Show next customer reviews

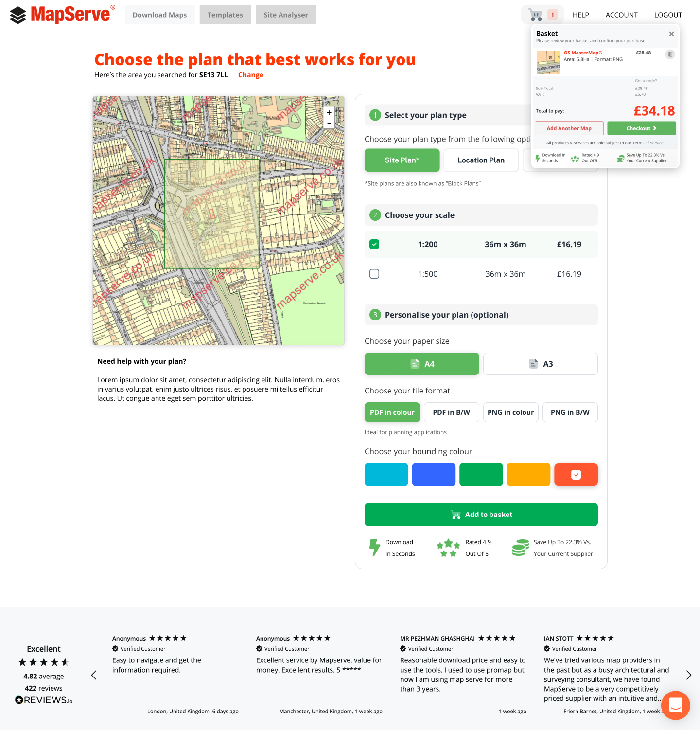[688, 675]
